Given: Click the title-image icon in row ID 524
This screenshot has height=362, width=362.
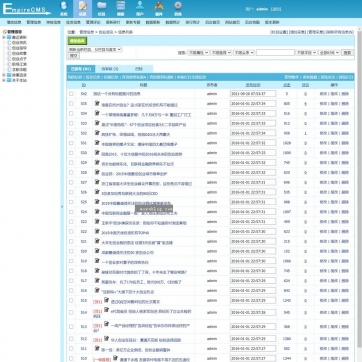Looking at the screenshot, I should click(97, 212).
